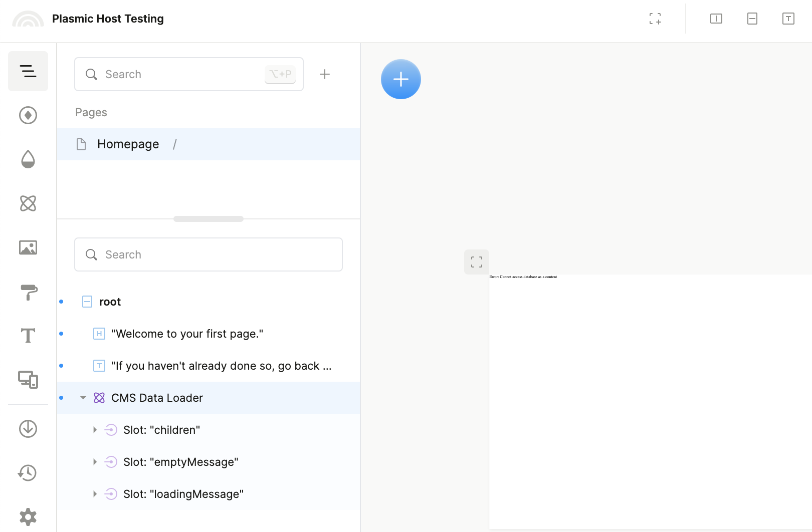The image size is (812, 532).
Task: Open the outline tree panel icon
Action: tap(28, 71)
